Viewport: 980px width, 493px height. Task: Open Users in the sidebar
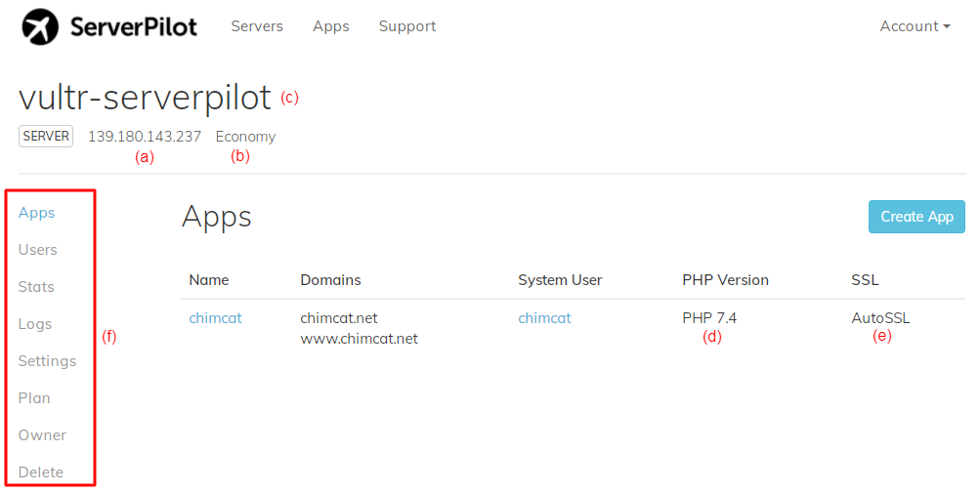(x=37, y=250)
